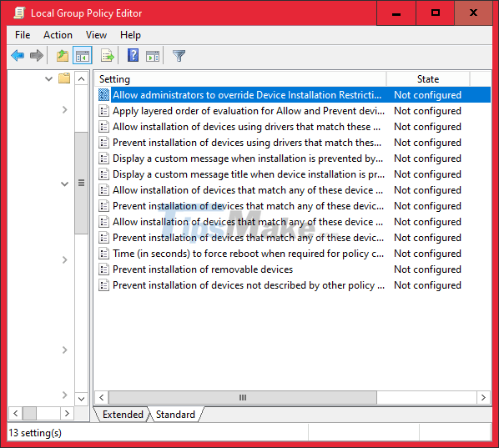Click '13 setting(s)' in the status bar
The width and height of the screenshot is (499, 448).
coord(35,433)
